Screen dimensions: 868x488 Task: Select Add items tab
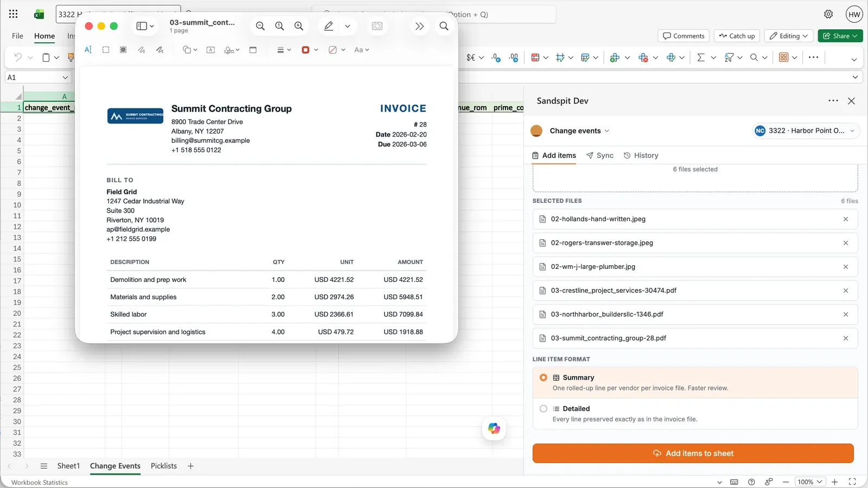click(554, 156)
